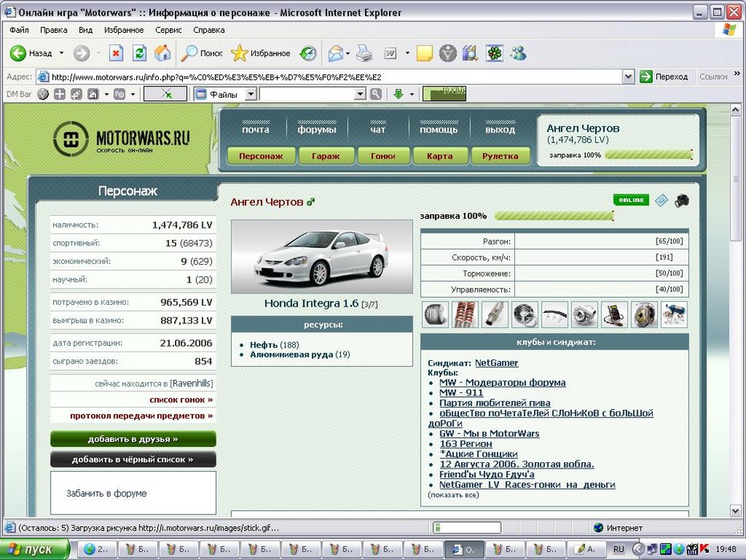Click the Word edit icon in toolbar
The image size is (746, 560).
(391, 53)
